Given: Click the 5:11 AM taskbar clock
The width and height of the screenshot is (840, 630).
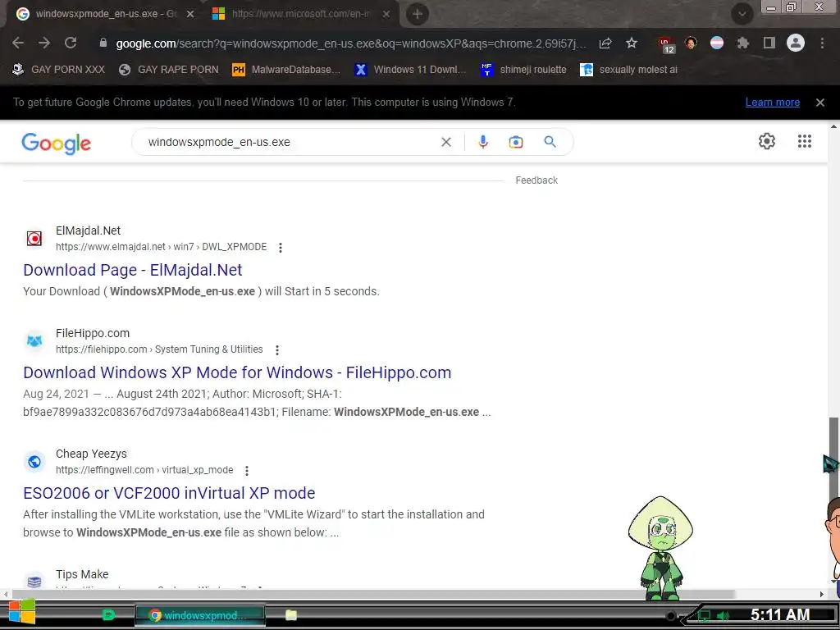Looking at the screenshot, I should click(x=780, y=614).
